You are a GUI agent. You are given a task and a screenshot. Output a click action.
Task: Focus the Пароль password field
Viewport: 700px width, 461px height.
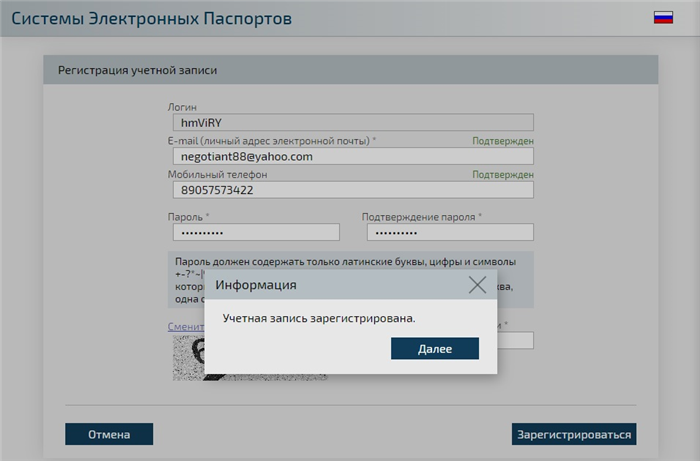pos(256,233)
